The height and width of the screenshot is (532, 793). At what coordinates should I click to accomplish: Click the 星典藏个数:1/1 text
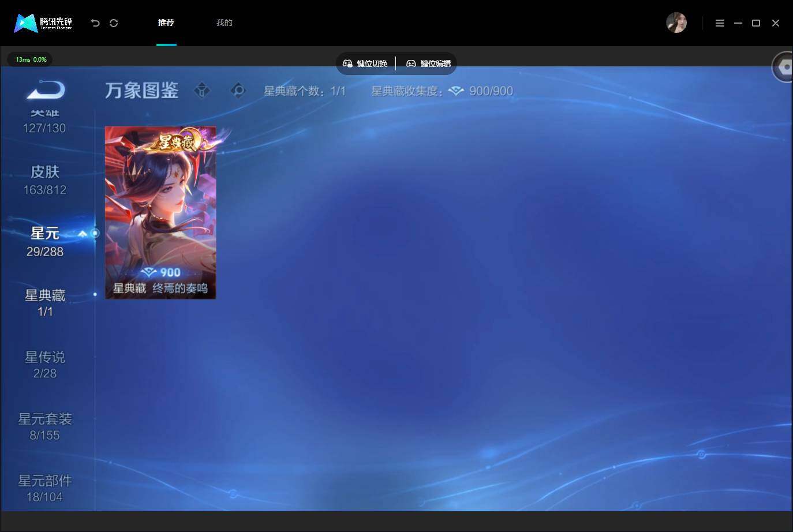[305, 91]
